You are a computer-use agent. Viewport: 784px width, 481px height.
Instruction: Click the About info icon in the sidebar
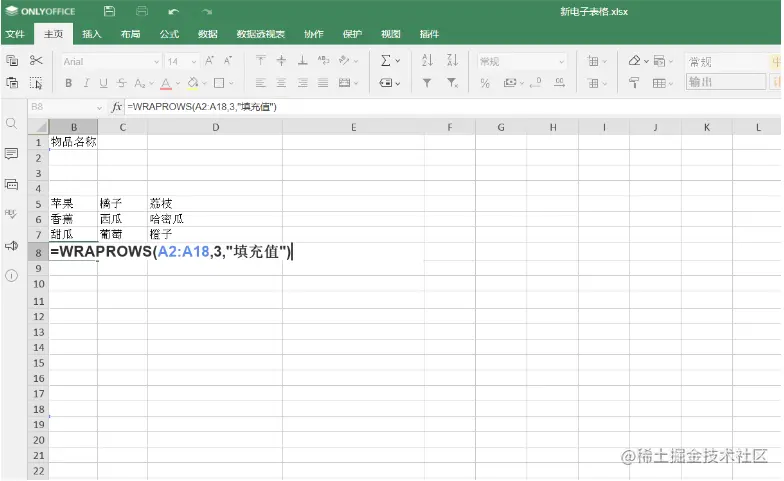pyautogui.click(x=12, y=276)
